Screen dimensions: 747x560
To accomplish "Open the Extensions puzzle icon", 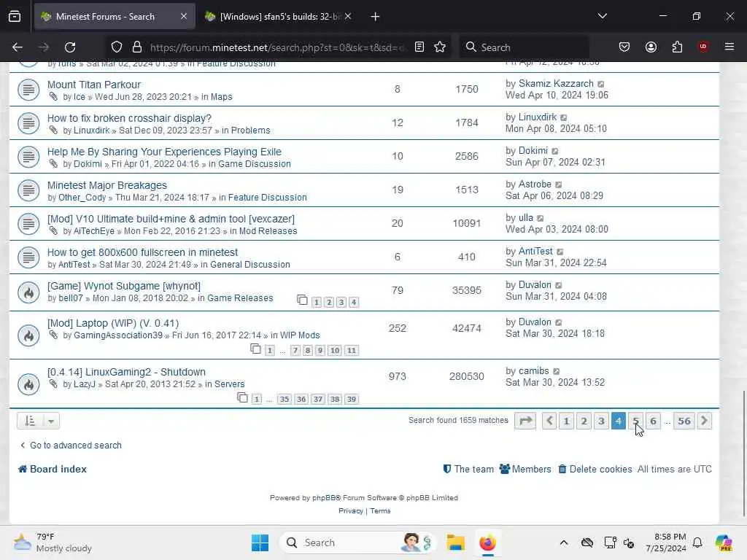I will tap(677, 47).
